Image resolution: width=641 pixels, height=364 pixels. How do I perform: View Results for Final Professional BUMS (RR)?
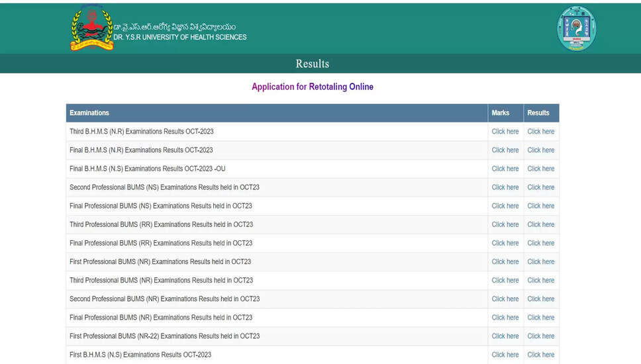point(540,243)
